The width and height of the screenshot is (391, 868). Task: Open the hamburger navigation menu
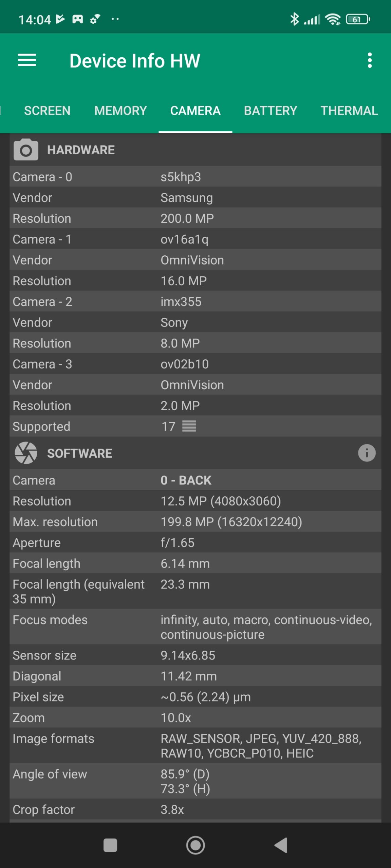pos(27,60)
